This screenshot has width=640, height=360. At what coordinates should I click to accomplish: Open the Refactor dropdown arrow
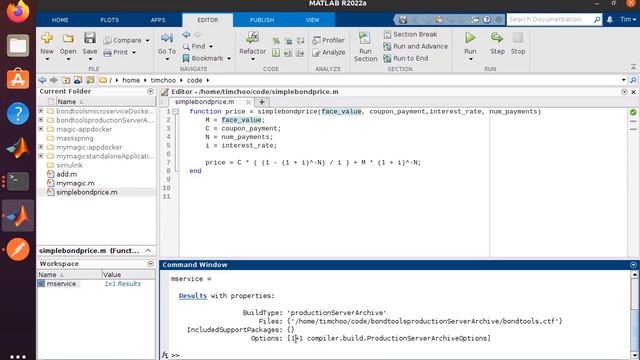[252, 60]
